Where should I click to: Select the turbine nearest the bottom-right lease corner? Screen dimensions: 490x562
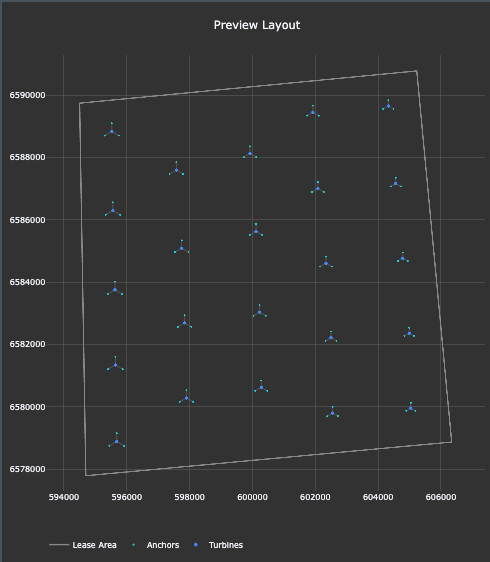(x=411, y=408)
